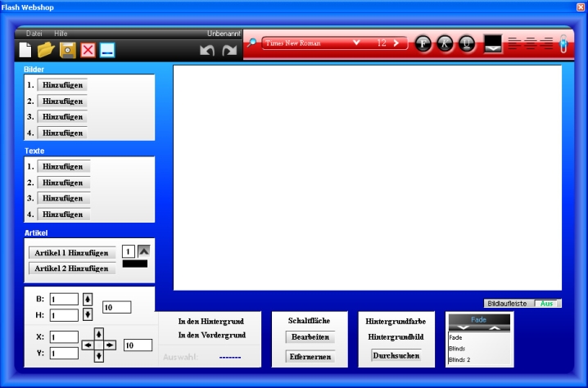Switch the Bildlaufleiste toggle showing Aus
Viewport: 588px width, 388px height.
[547, 303]
